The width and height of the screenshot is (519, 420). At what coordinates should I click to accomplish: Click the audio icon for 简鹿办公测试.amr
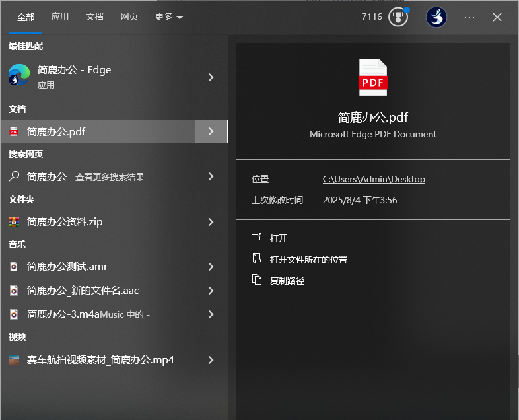[x=14, y=266]
